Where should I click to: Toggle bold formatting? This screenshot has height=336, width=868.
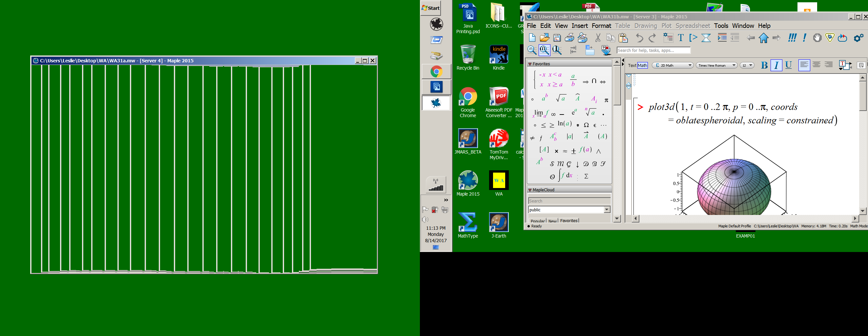point(764,65)
